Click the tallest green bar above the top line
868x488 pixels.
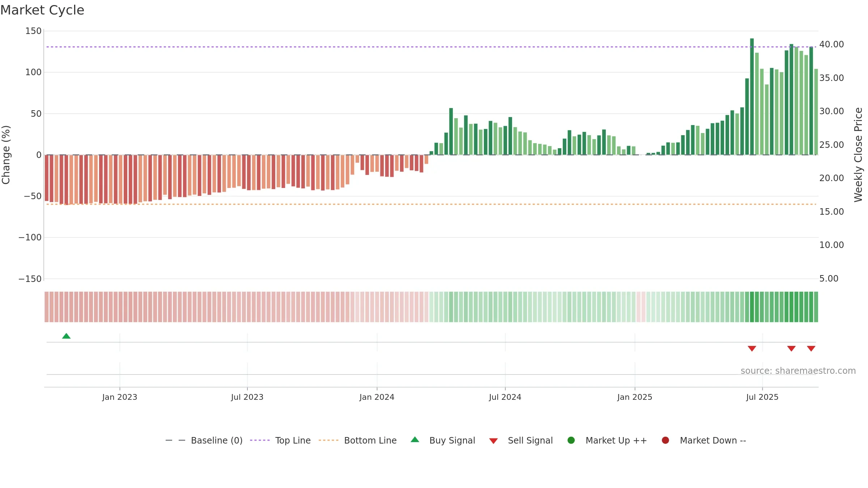pyautogui.click(x=752, y=97)
